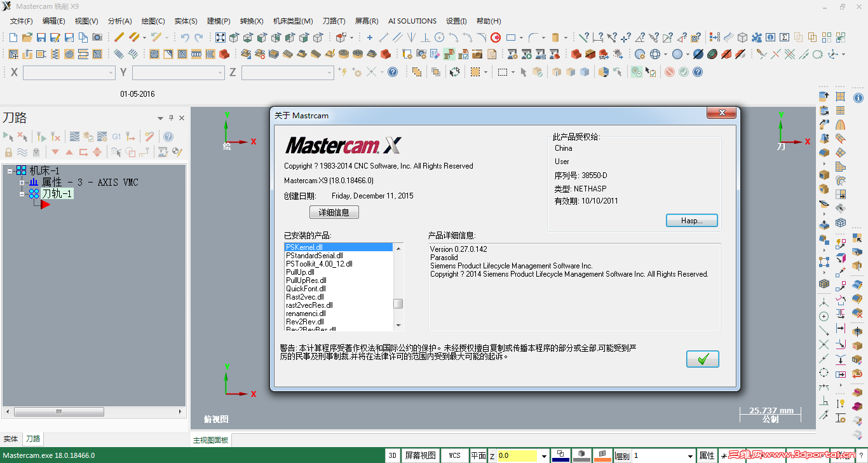Open a file with the folder icon

pyautogui.click(x=27, y=38)
